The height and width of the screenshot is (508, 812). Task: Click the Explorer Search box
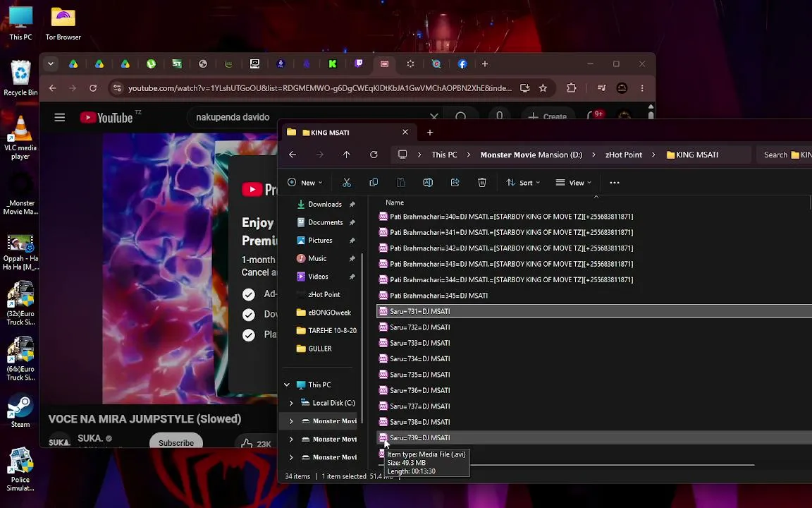(x=784, y=155)
